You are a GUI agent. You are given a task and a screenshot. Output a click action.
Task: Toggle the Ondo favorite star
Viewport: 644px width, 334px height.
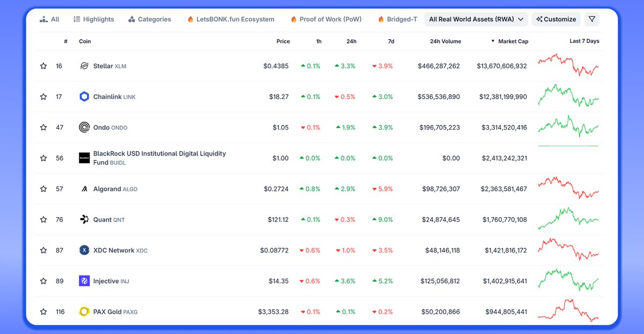pos(43,128)
